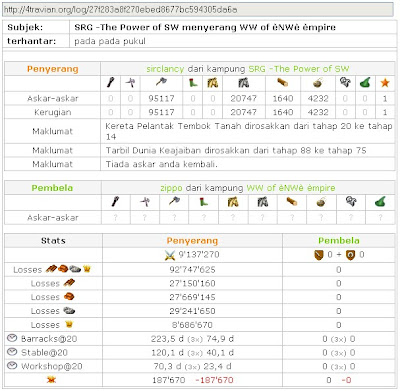Screen dimensions: 400x391
Task: Click the attacker scout boot icon
Action: pos(193,83)
